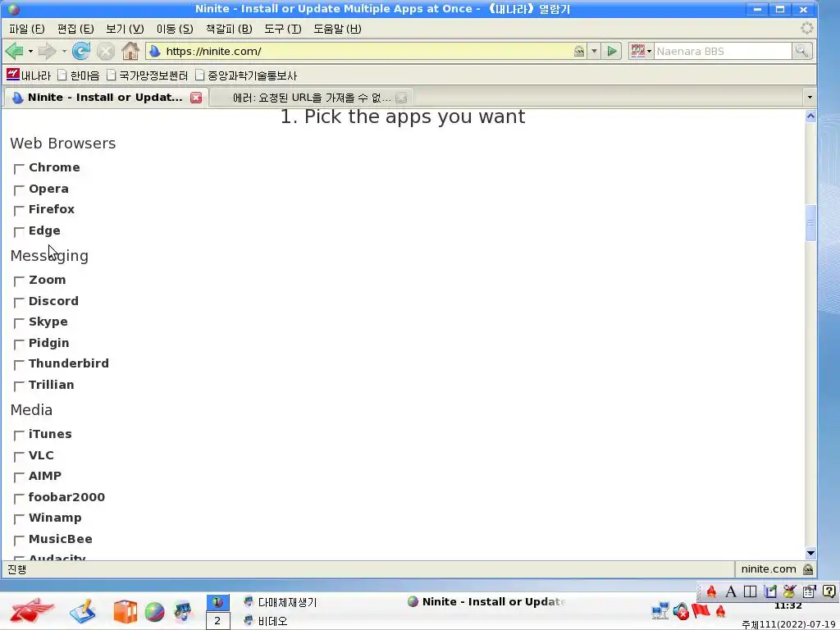Click the site favicon in address bar
Image resolution: width=840 pixels, height=630 pixels.
pyautogui.click(x=155, y=52)
